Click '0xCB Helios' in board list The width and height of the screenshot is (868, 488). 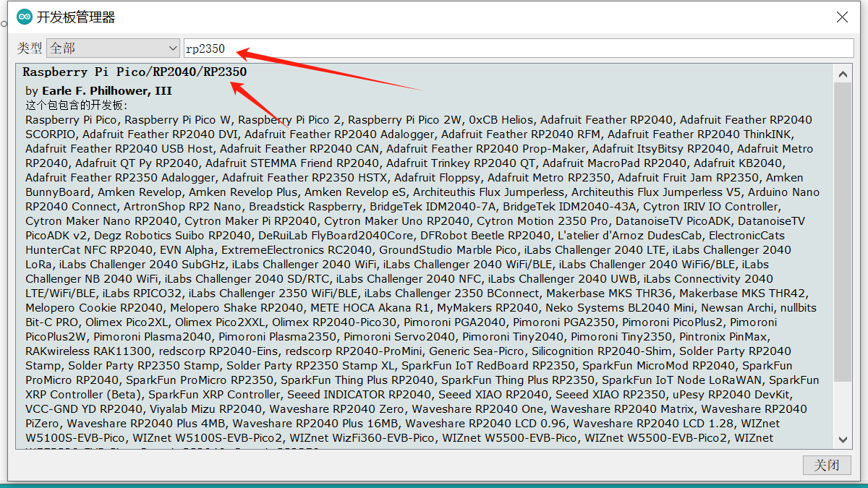[x=501, y=120]
